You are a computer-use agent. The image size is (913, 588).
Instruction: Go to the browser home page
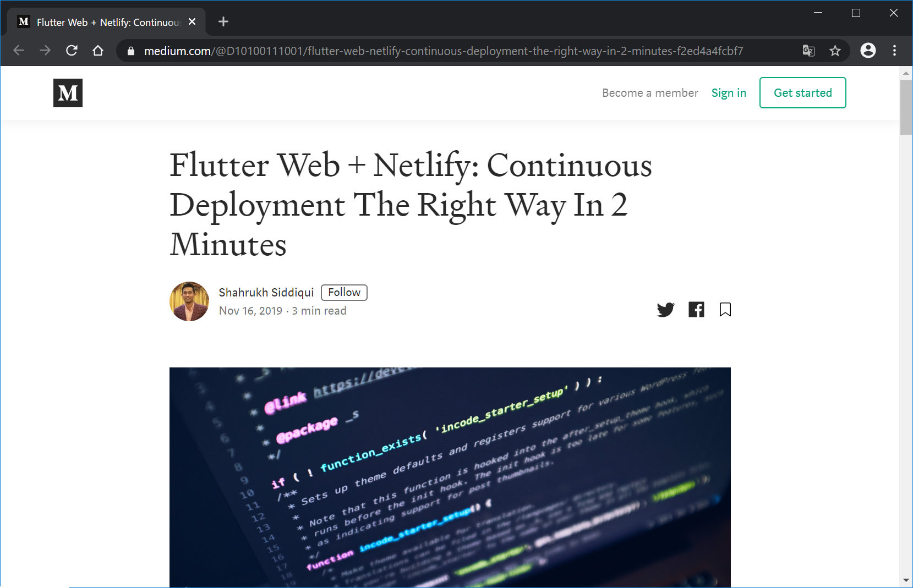[98, 51]
